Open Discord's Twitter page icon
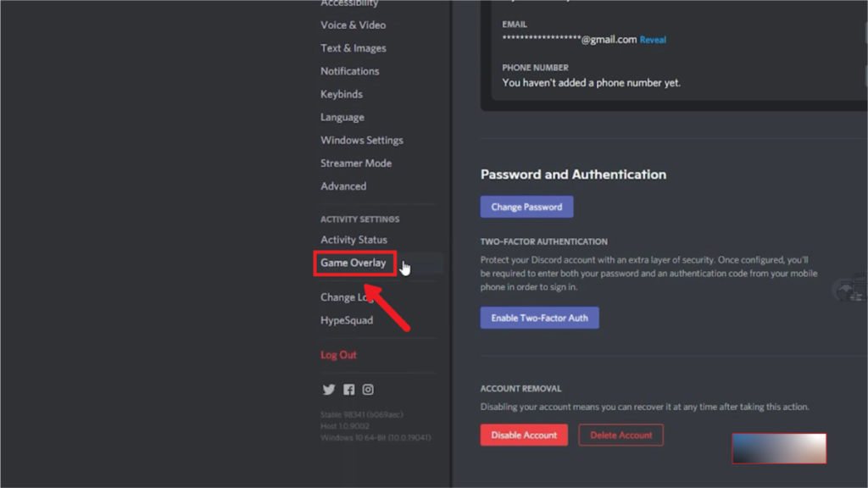Viewport: 868px width, 488px height. [329, 390]
